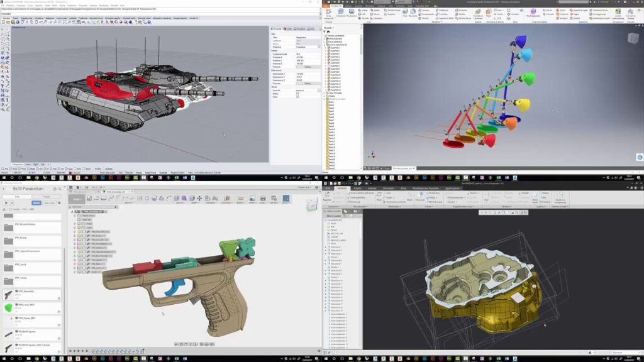Viewport: 644px width, 362px height.
Task: Toggle the 'Punto' osnap checkbox in Rhino
Action: pyautogui.click(x=21, y=168)
